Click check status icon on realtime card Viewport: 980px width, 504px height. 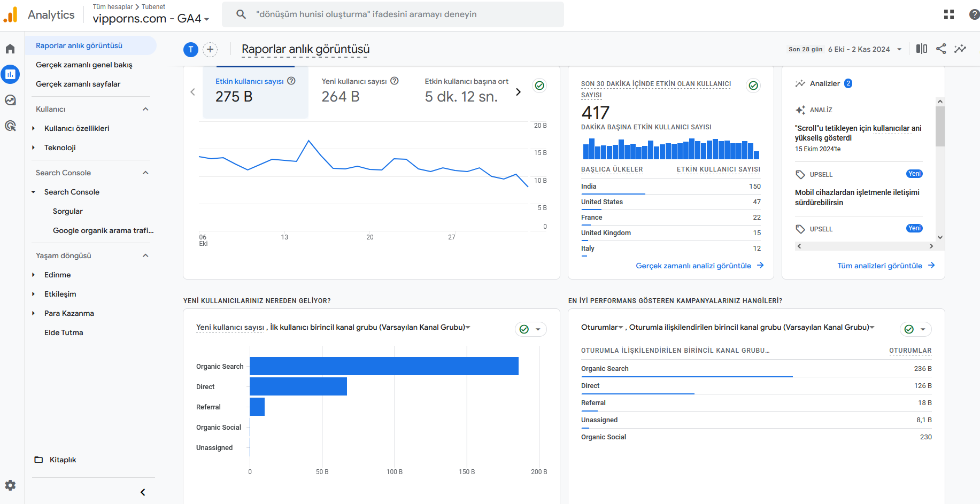(x=753, y=86)
